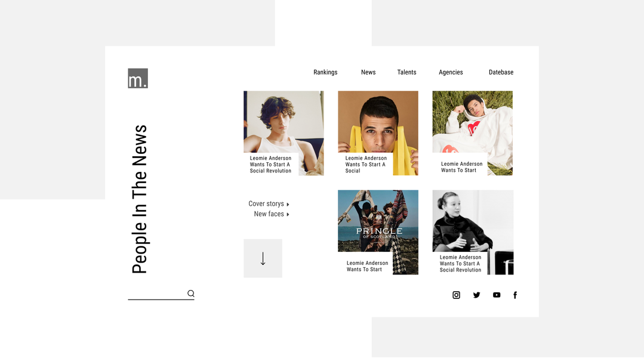Open the YouTube icon
This screenshot has height=358, width=644.
coord(497,295)
